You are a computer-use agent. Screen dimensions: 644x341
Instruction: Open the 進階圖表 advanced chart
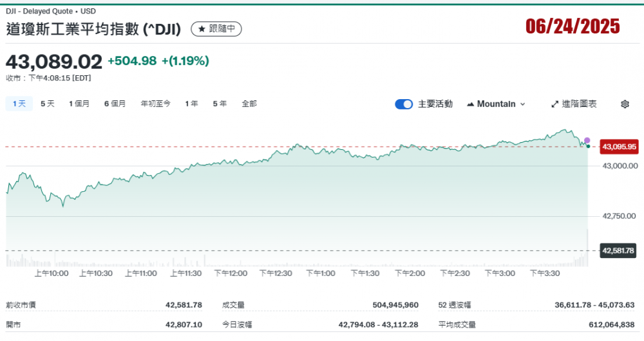coord(574,104)
